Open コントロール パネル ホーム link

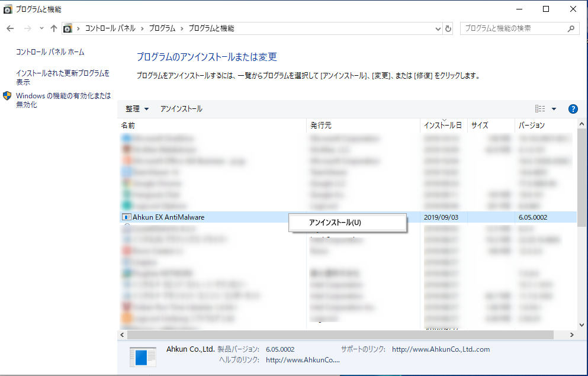pos(50,52)
